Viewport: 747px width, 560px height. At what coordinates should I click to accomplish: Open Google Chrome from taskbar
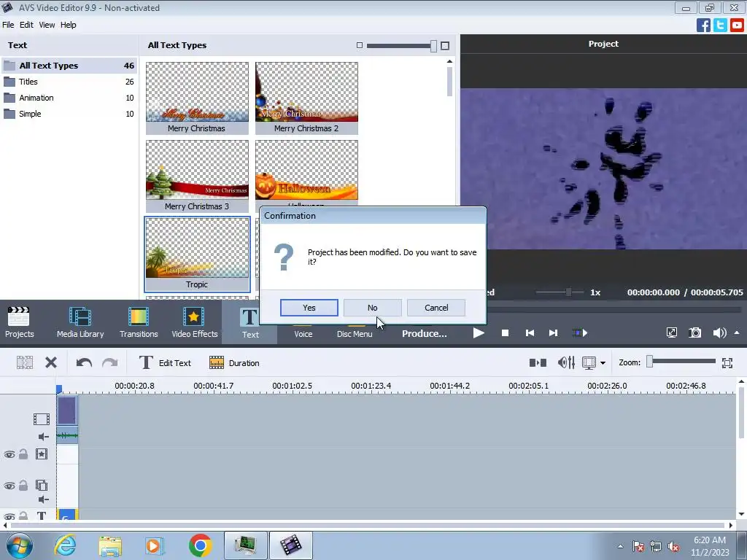[200, 545]
